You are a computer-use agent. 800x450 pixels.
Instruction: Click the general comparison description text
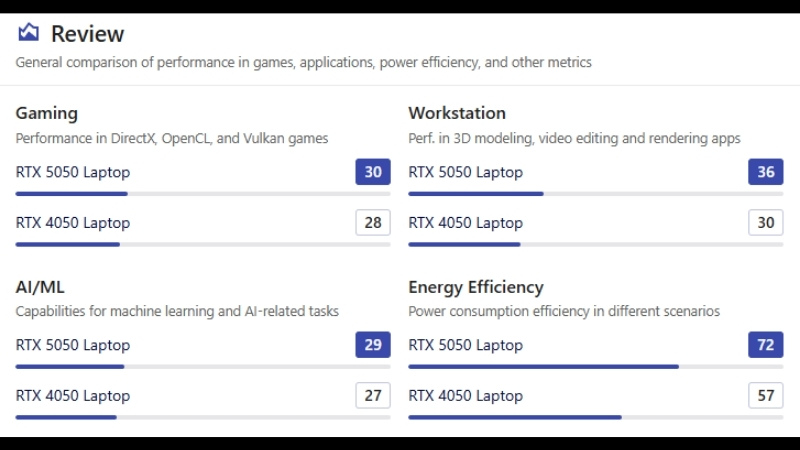point(304,62)
